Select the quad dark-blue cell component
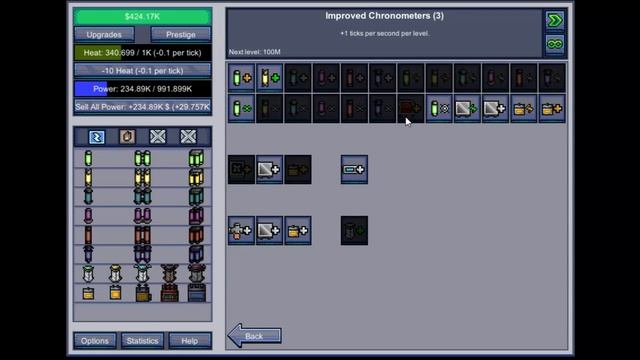The height and width of the screenshot is (360, 640). pyautogui.click(x=196, y=254)
